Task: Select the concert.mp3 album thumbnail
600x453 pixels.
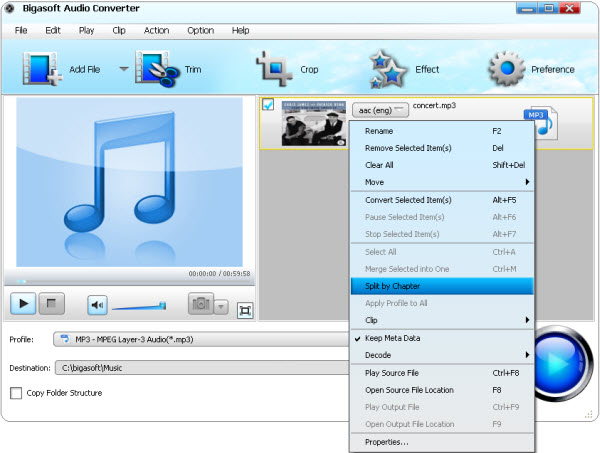Action: [x=313, y=124]
